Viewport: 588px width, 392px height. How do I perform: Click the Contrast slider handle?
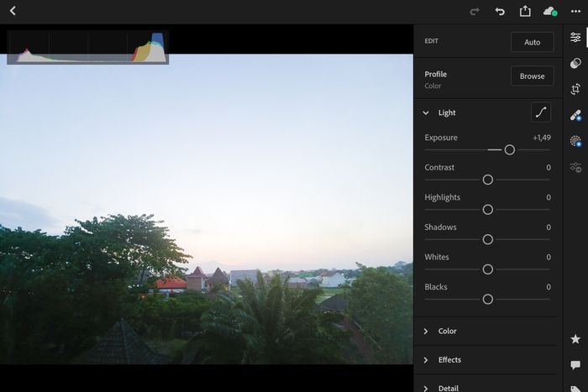pyautogui.click(x=487, y=180)
